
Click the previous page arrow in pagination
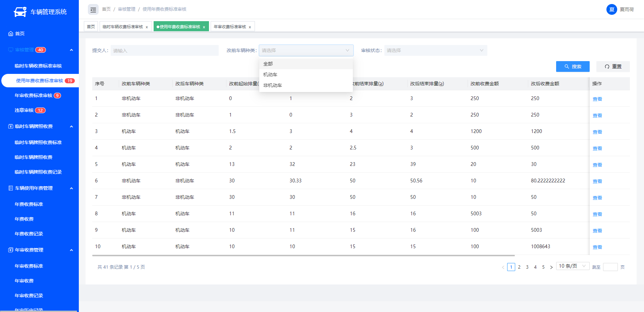coord(503,267)
